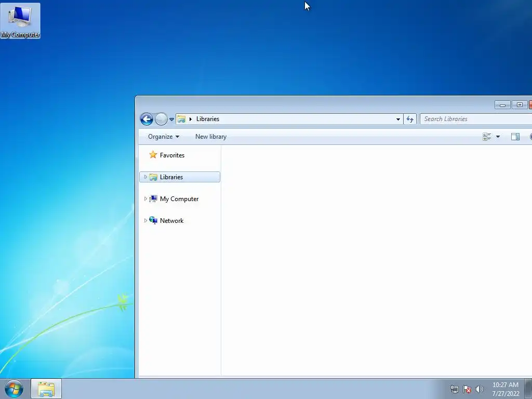Open My Computer desktop icon
Screen dimensions: 532x399
click(x=20, y=21)
